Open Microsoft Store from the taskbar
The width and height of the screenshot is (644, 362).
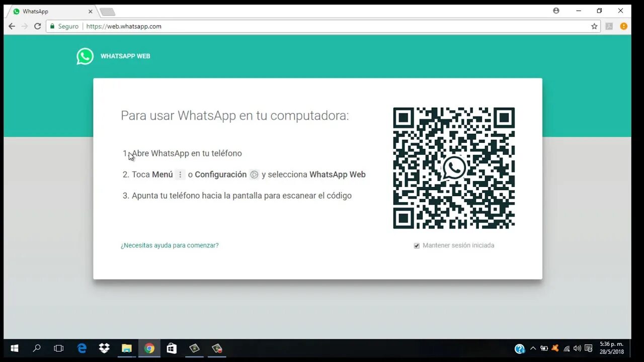coord(172,348)
